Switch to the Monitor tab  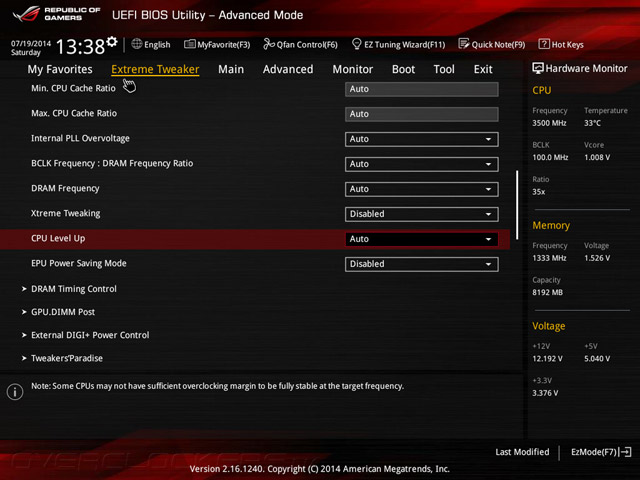click(x=353, y=69)
